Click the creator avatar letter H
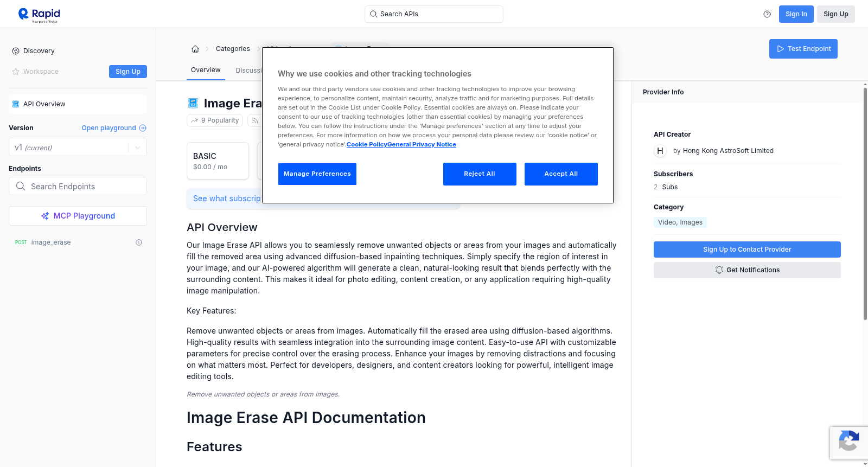The width and height of the screenshot is (868, 467). coord(660,151)
